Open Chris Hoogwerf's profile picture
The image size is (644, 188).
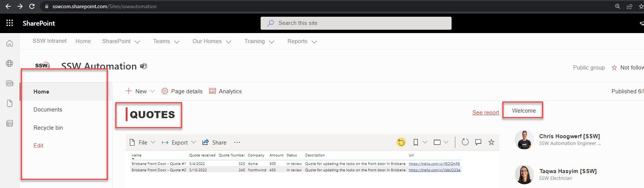pyautogui.click(x=524, y=140)
